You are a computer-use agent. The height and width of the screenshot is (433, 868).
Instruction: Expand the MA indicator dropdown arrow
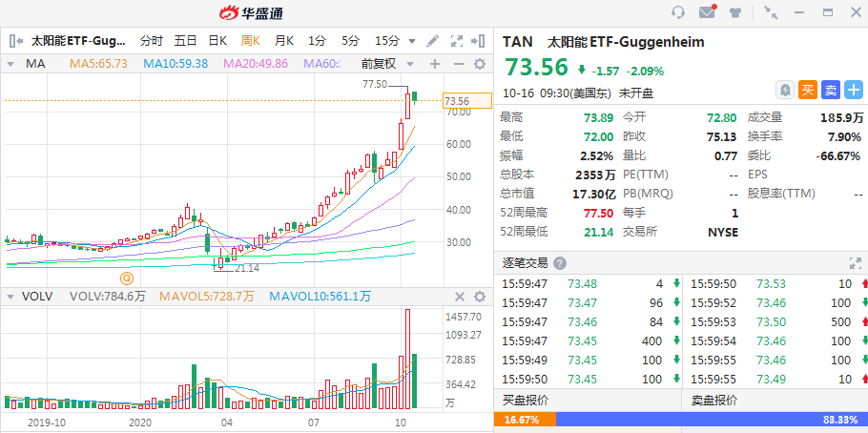(x=10, y=64)
